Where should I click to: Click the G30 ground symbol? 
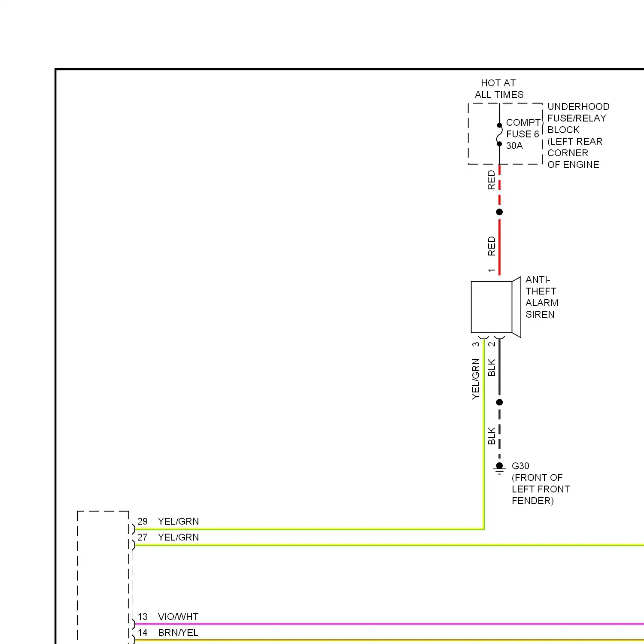(499, 468)
